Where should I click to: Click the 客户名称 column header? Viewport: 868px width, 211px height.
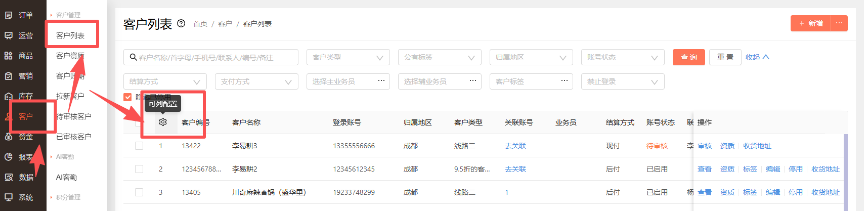pos(246,122)
